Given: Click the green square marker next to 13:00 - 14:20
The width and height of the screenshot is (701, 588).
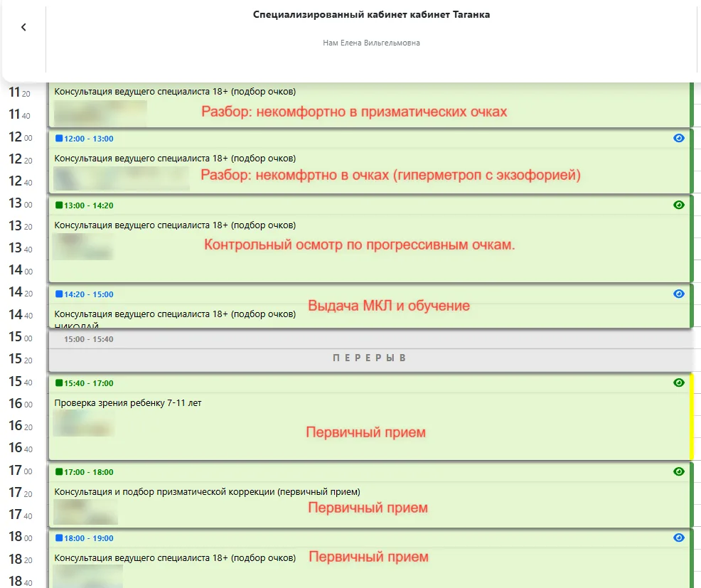Looking at the screenshot, I should tap(58, 205).
